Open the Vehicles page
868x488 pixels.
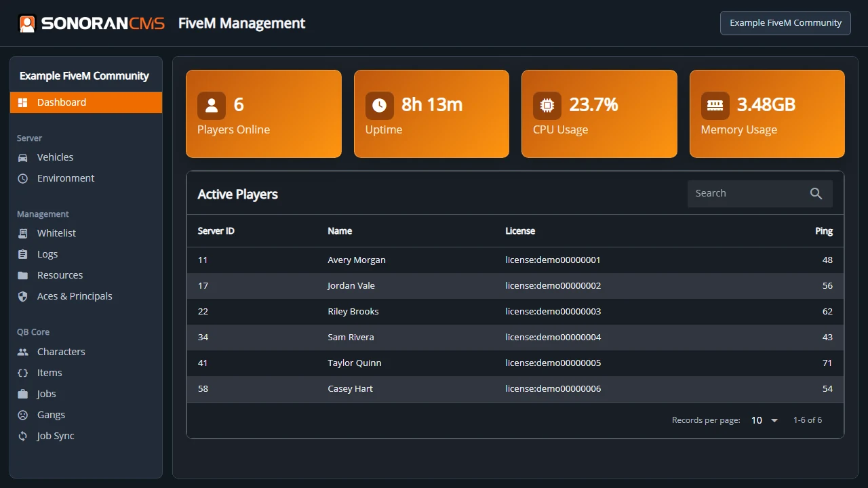[86, 157]
